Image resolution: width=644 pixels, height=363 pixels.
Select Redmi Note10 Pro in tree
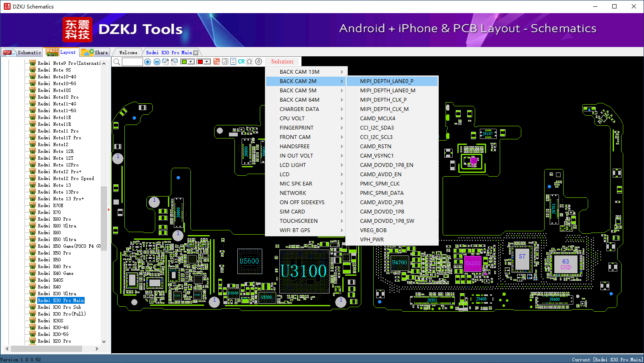coord(58,97)
